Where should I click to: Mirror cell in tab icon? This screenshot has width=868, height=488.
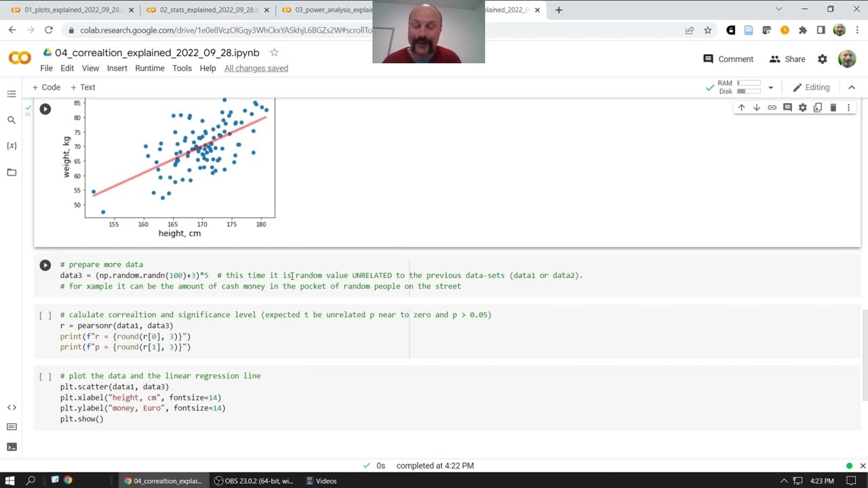click(818, 108)
